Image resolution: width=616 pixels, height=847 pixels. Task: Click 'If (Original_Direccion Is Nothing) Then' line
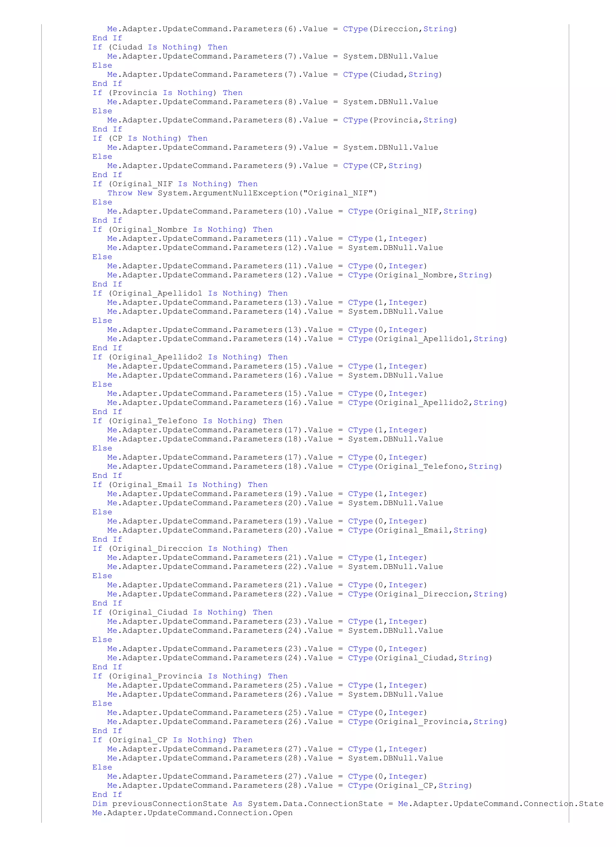190,549
